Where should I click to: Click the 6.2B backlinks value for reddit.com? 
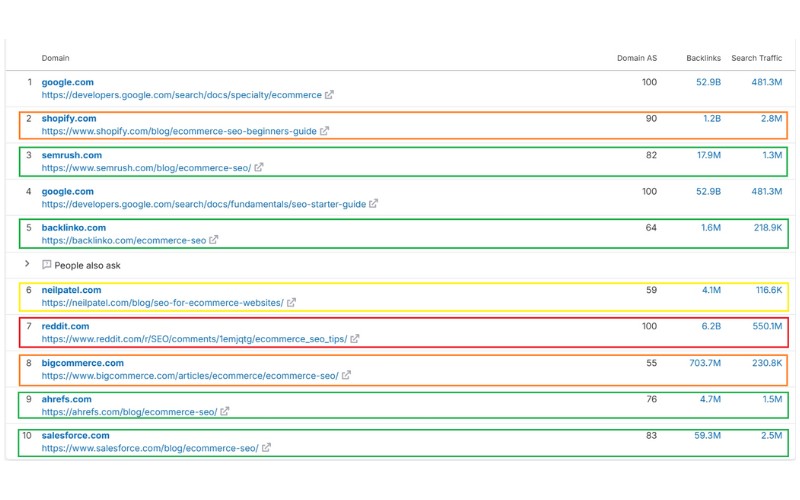pos(711,326)
